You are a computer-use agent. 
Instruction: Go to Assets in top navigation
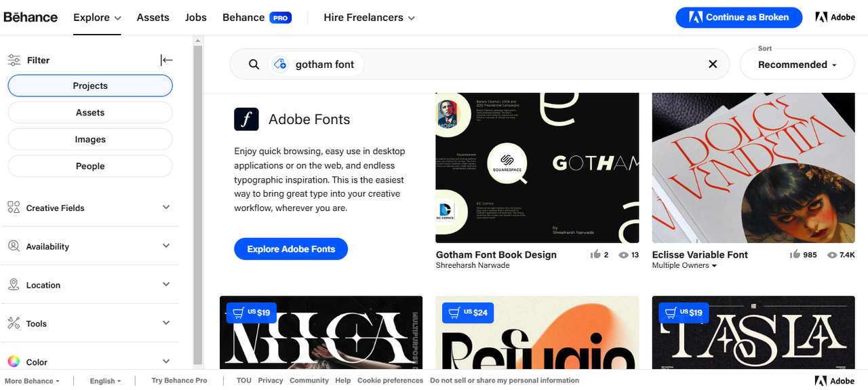coord(153,18)
